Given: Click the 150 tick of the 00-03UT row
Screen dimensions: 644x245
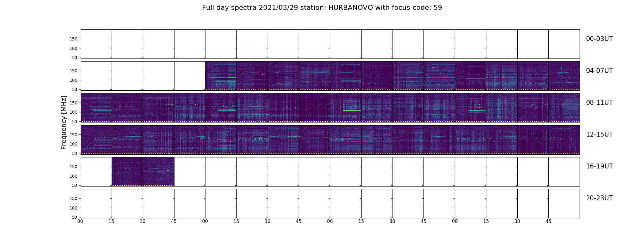Looking at the screenshot, I should point(74,39).
